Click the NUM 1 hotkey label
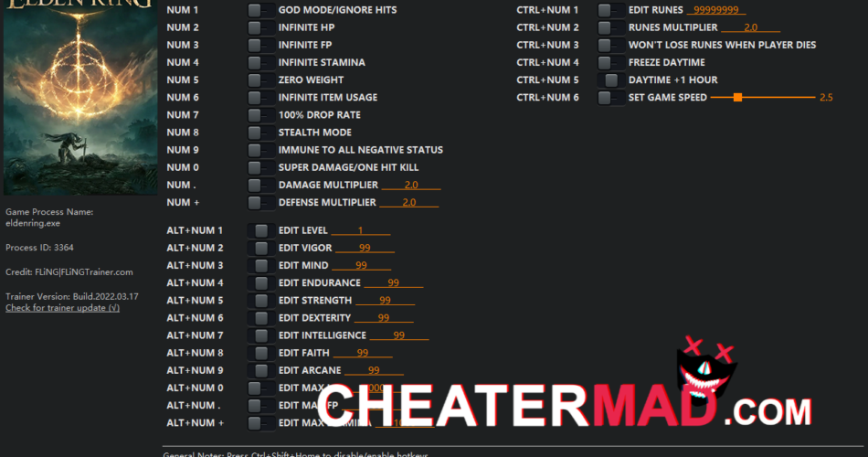This screenshot has width=868, height=457. [183, 10]
